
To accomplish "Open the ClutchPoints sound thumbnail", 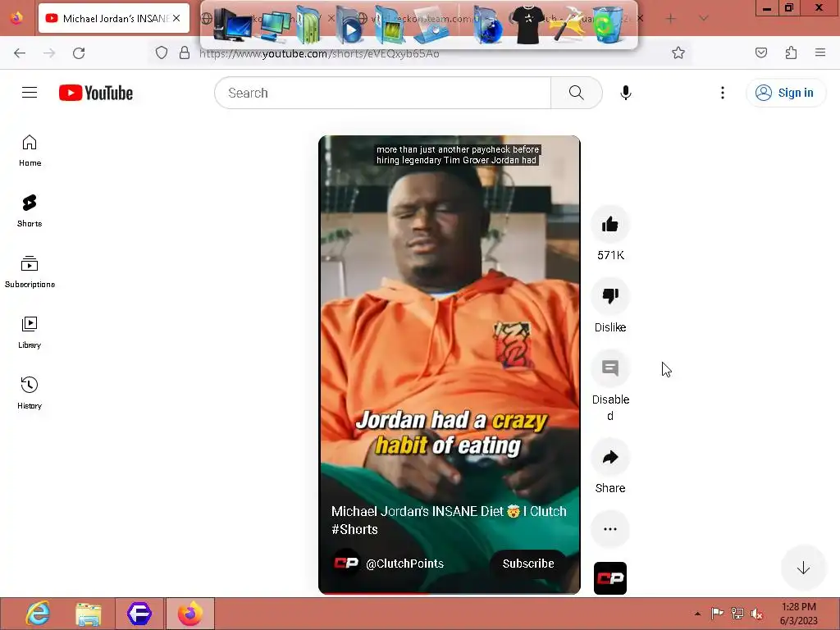I will click(610, 578).
